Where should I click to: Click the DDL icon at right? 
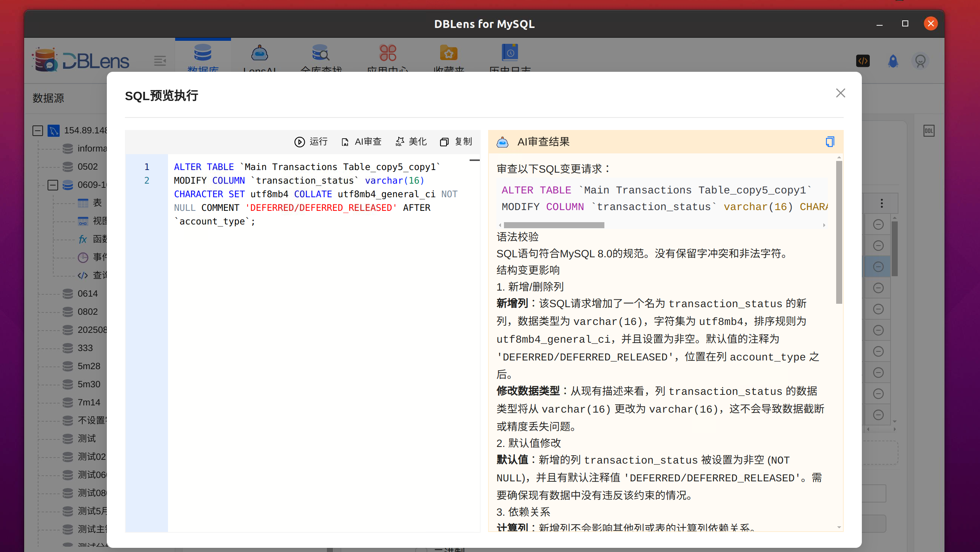[929, 131]
